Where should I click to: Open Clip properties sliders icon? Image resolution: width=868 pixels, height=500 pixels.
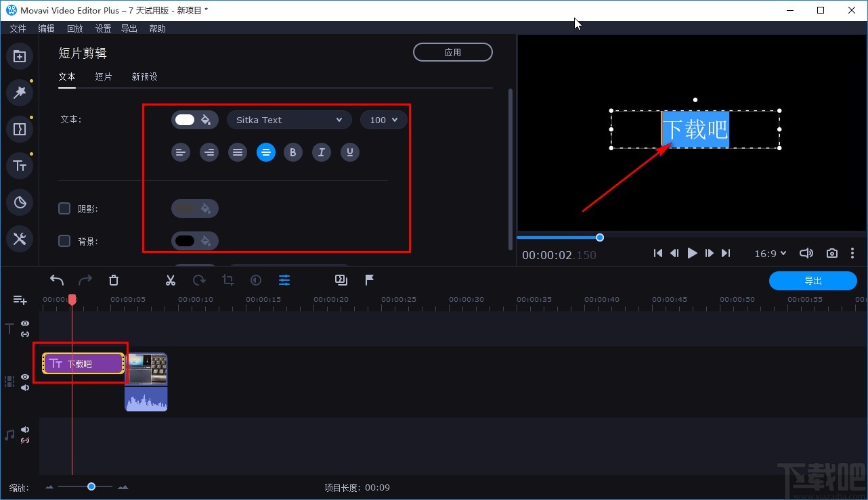click(284, 280)
